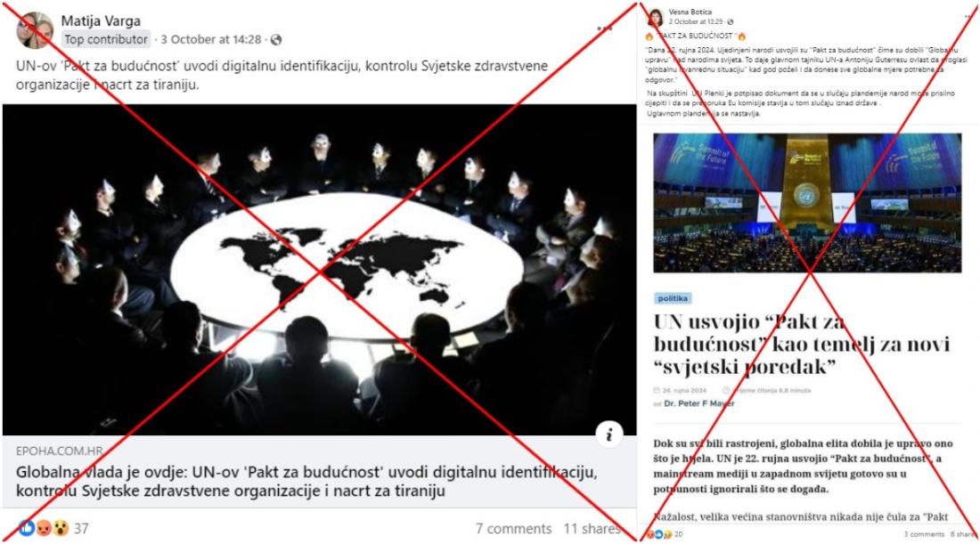The image size is (980, 544).
Task: Open 3 comments on Vesna Botica's post
Action: point(924,534)
